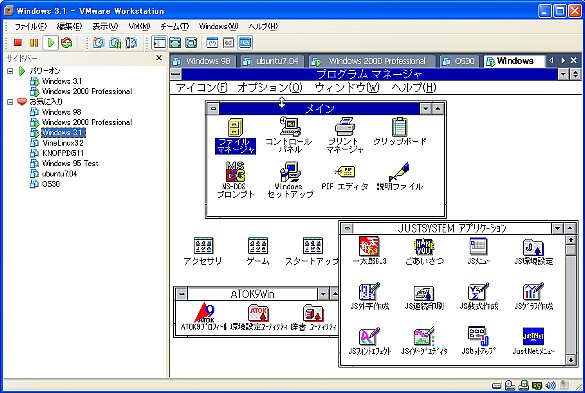Open the ウィンドウ(W) menu in Program Manager
The height and width of the screenshot is (393, 585).
point(347,88)
